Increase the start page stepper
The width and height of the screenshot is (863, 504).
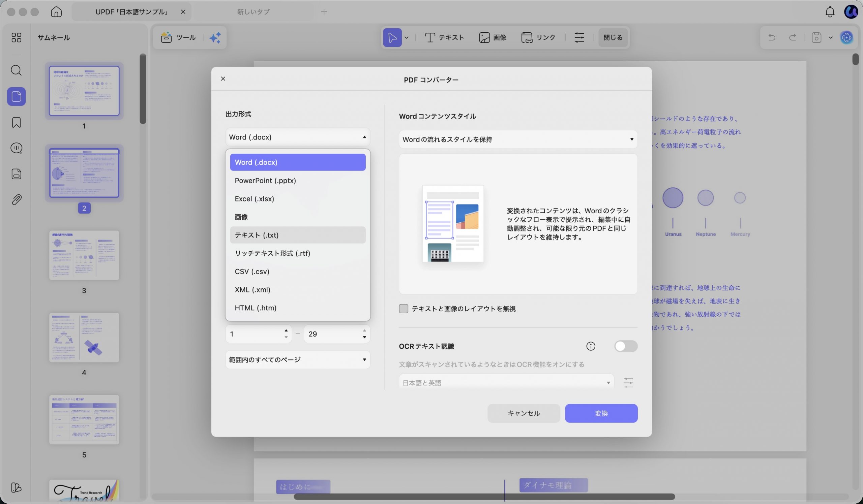[286, 330]
